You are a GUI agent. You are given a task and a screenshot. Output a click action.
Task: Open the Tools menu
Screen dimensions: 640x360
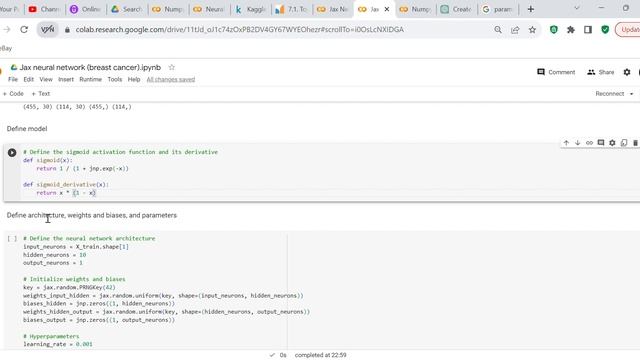[115, 79]
